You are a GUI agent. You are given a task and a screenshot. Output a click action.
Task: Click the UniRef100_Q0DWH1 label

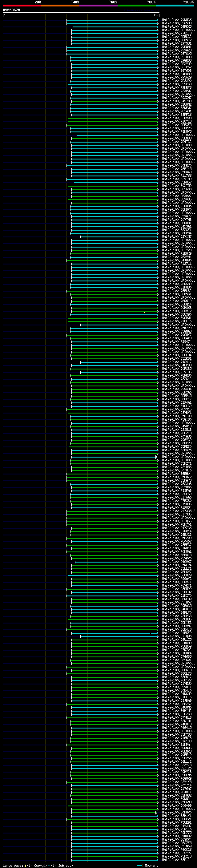(x=177, y=47)
